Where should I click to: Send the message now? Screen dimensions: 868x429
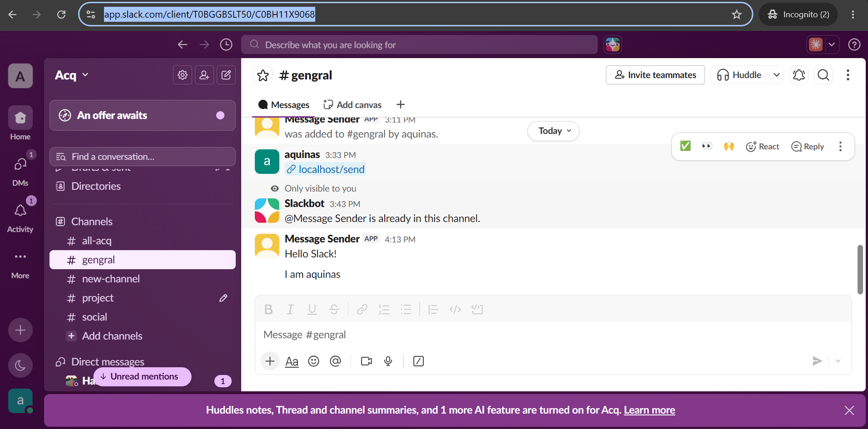(x=817, y=361)
